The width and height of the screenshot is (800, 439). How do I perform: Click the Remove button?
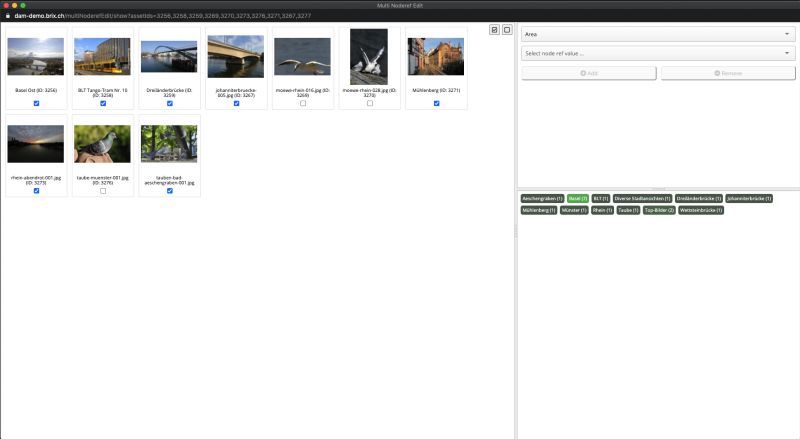click(728, 73)
